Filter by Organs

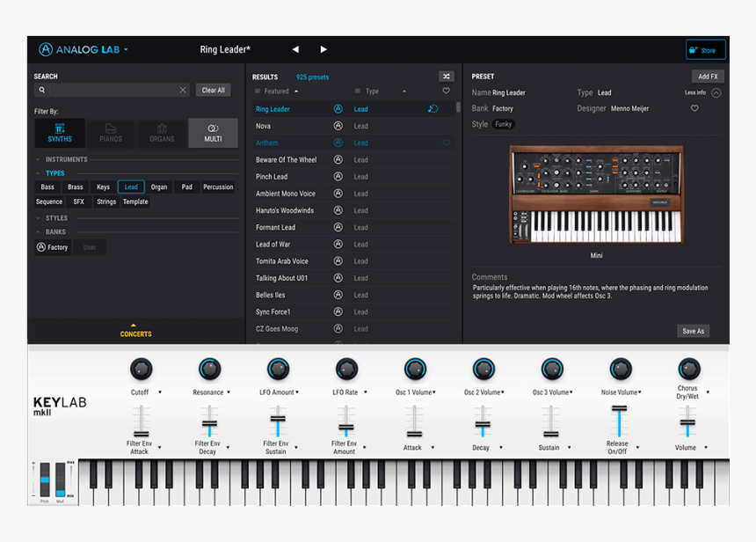[162, 133]
